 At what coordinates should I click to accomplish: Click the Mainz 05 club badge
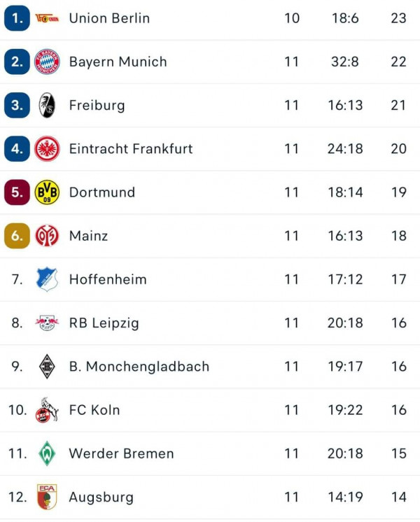point(47,236)
